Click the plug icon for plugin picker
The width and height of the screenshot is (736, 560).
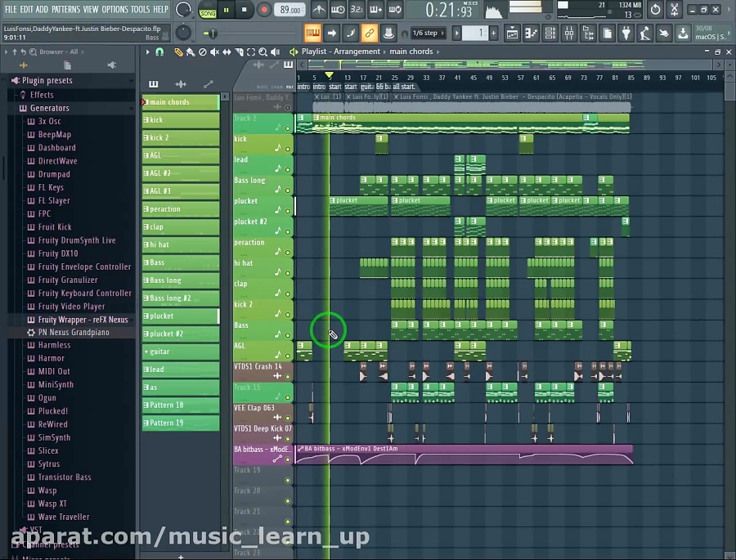tap(626, 34)
